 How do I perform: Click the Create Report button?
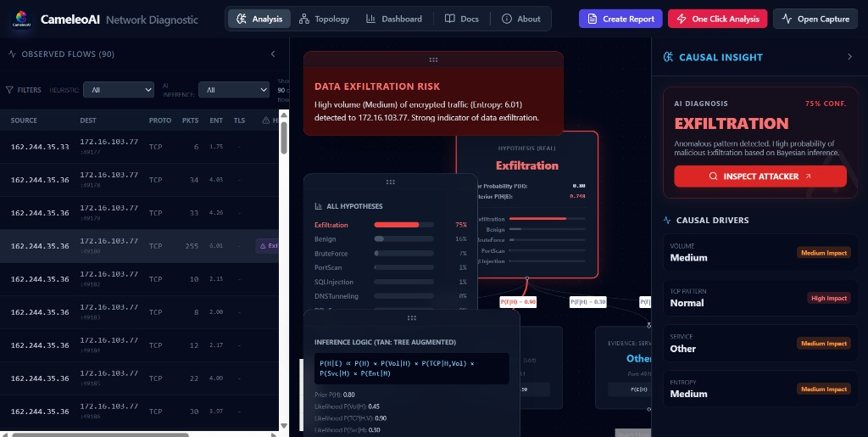coord(620,19)
